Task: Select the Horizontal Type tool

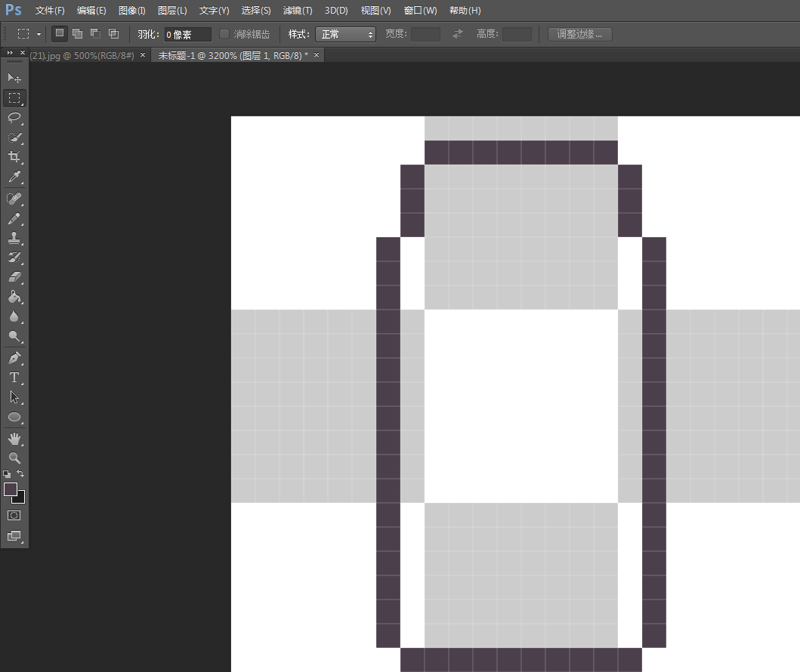Action: pos(14,378)
